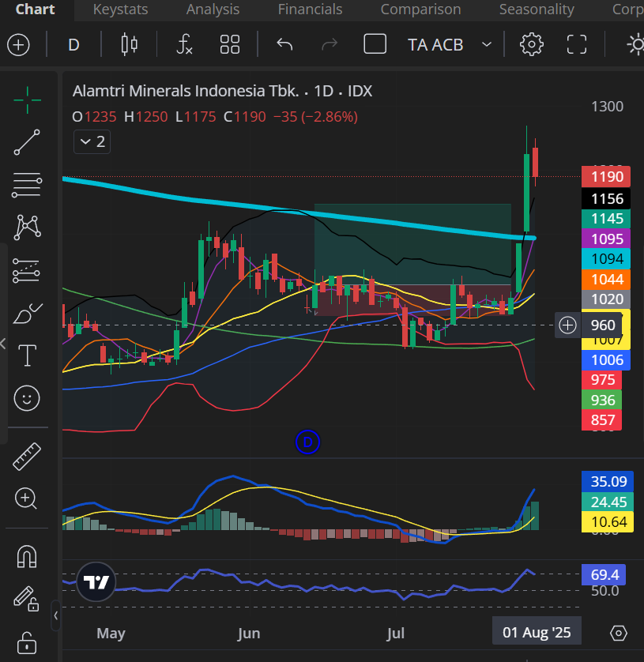The image size is (644, 662).
Task: Click the Alamtri Minerals Indonesia Tbk. title
Action: click(x=186, y=91)
